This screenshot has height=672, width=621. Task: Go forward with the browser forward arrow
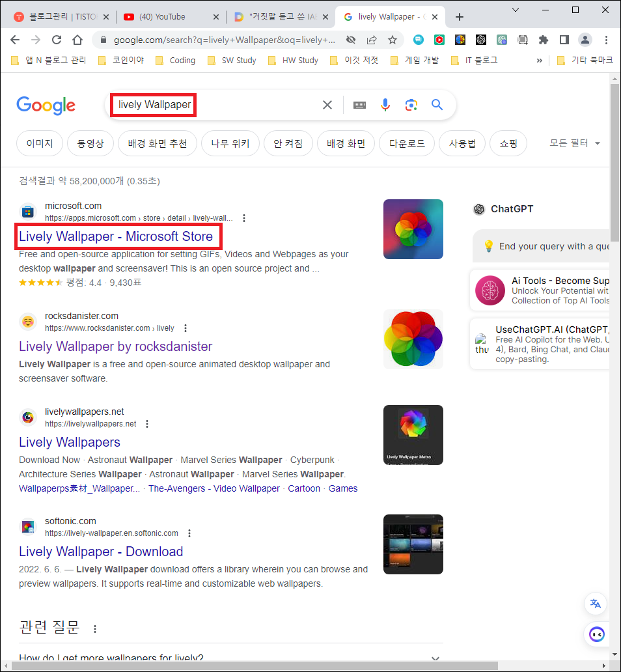pyautogui.click(x=36, y=40)
